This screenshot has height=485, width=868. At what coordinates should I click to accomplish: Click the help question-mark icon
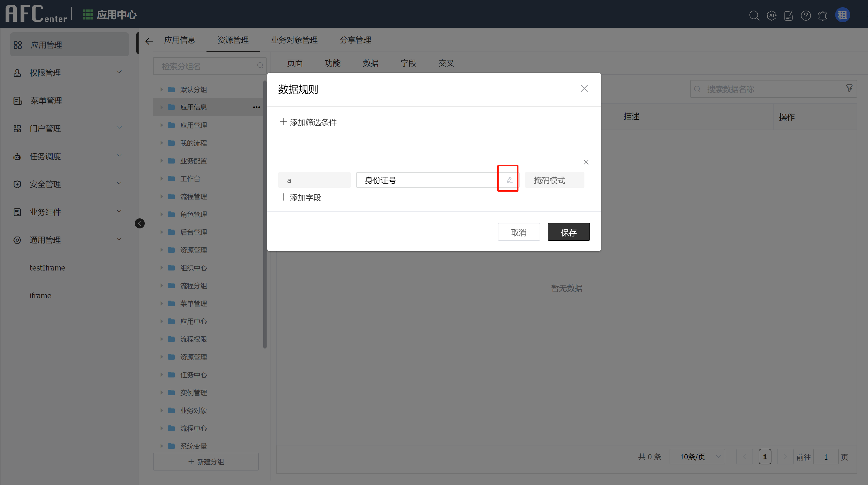tap(806, 16)
